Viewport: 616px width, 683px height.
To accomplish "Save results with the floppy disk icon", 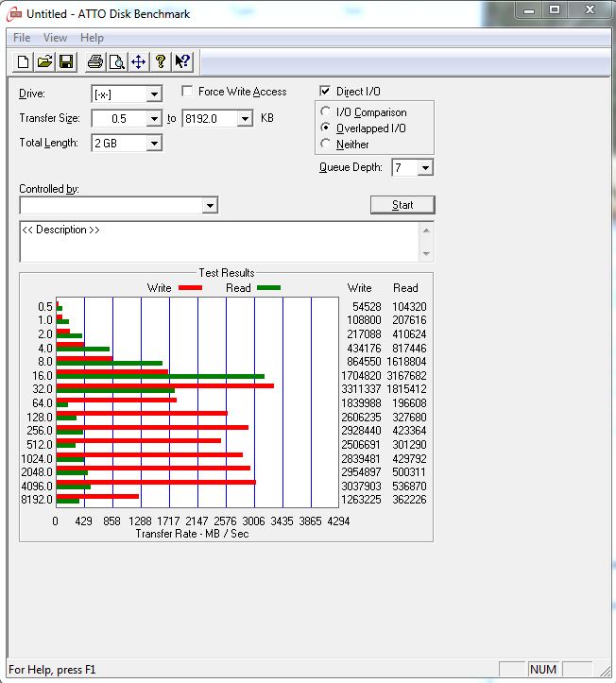I will coord(66,61).
